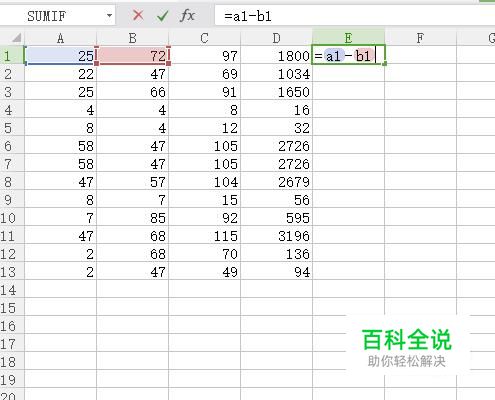Screen dimensions: 495x400
Task: Click editing cell E1 with =a1-b1
Action: click(348, 55)
